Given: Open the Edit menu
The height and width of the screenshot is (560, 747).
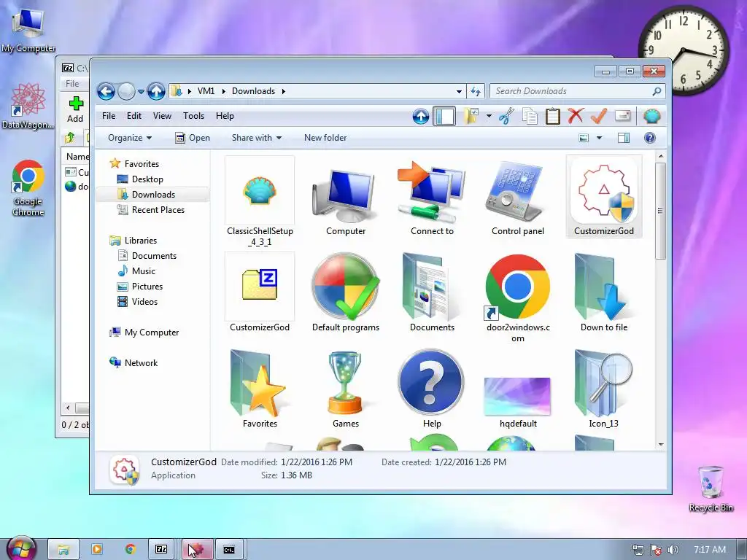Looking at the screenshot, I should (134, 116).
